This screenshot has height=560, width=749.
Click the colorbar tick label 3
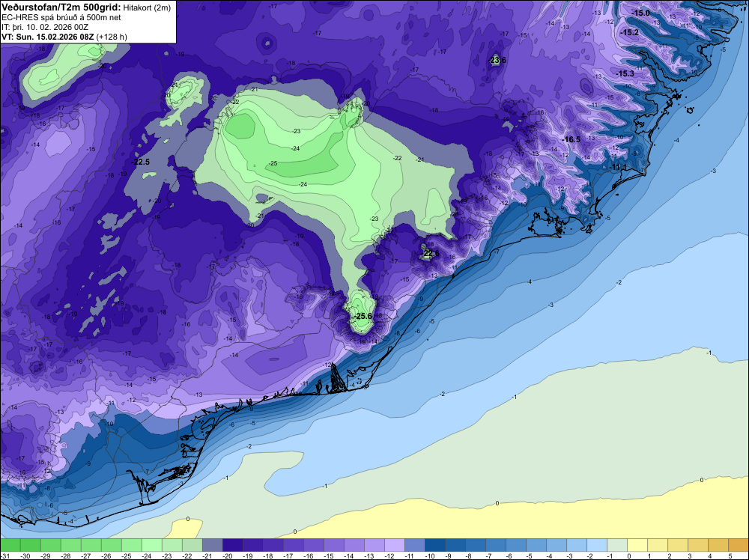[689, 556]
